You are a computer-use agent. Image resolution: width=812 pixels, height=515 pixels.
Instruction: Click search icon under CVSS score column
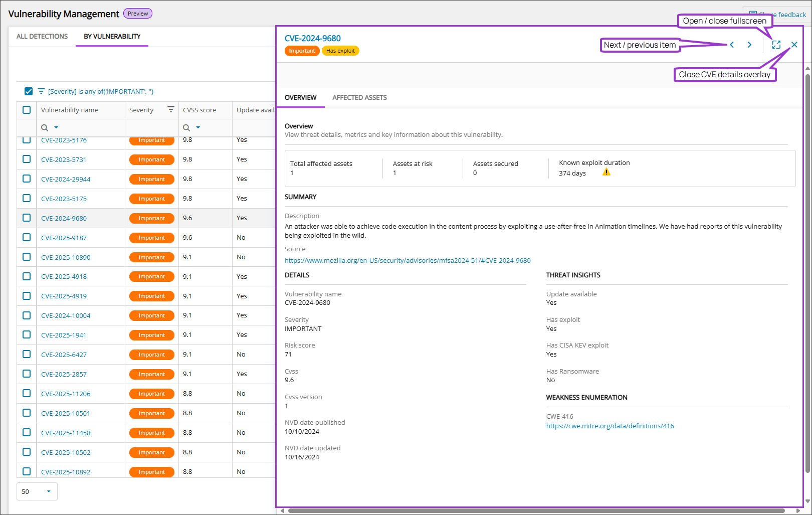click(186, 128)
